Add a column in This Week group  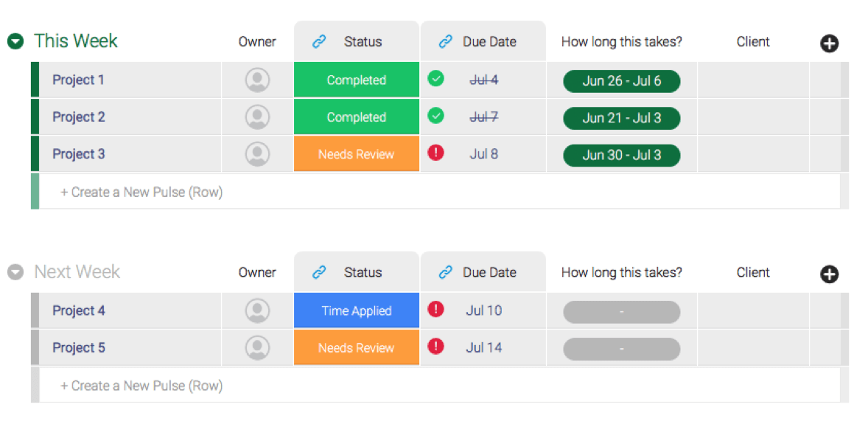coord(829,44)
